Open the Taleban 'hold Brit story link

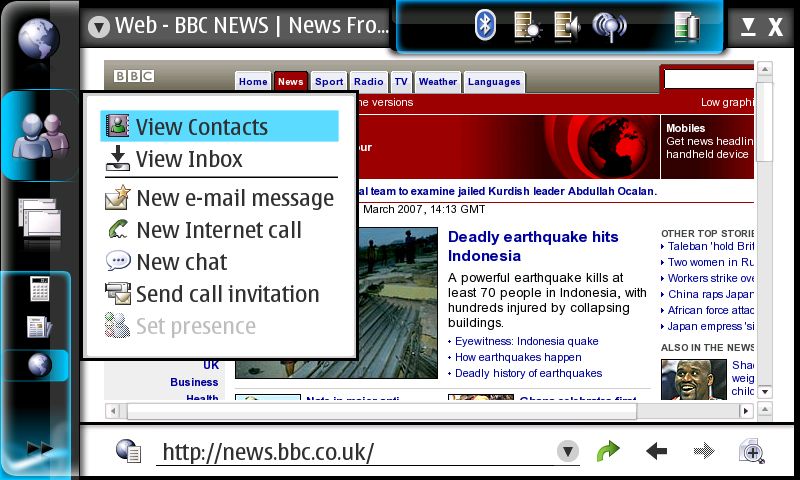[710, 246]
